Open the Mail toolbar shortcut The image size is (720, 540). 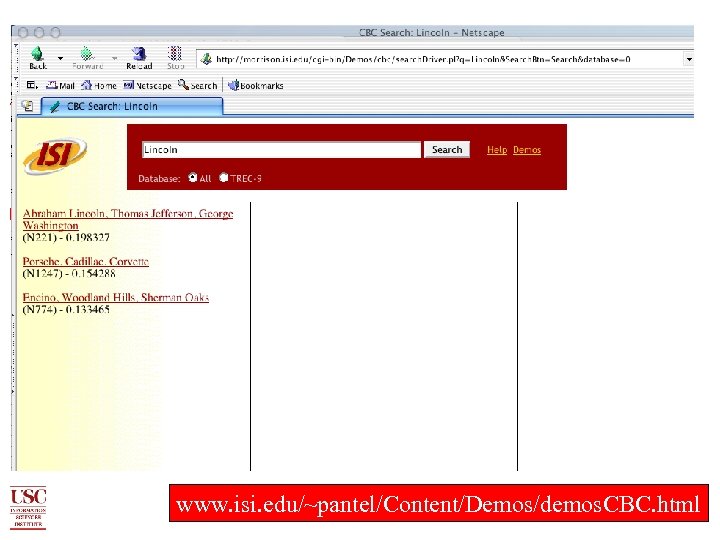point(60,85)
